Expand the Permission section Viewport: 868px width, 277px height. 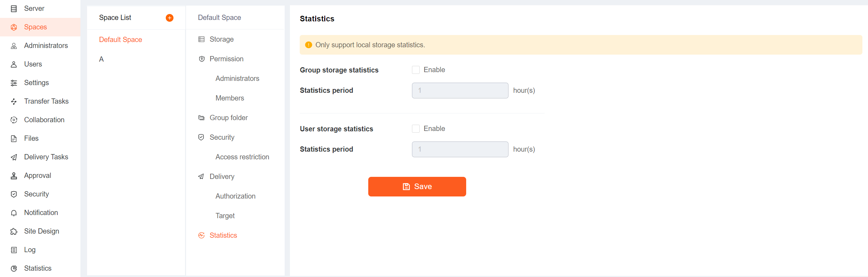(x=226, y=59)
